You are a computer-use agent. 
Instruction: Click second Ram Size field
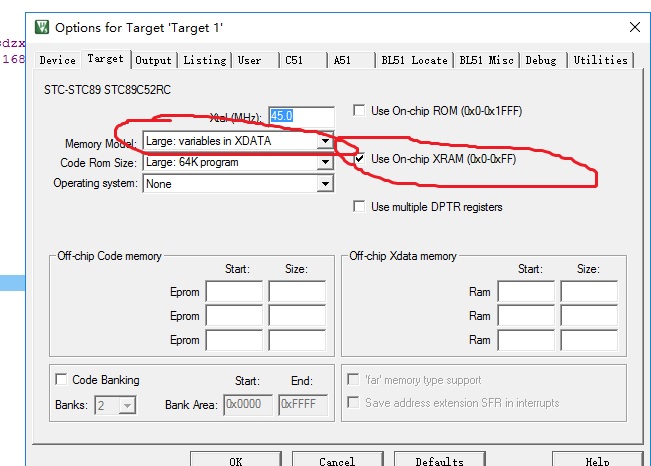tap(589, 316)
